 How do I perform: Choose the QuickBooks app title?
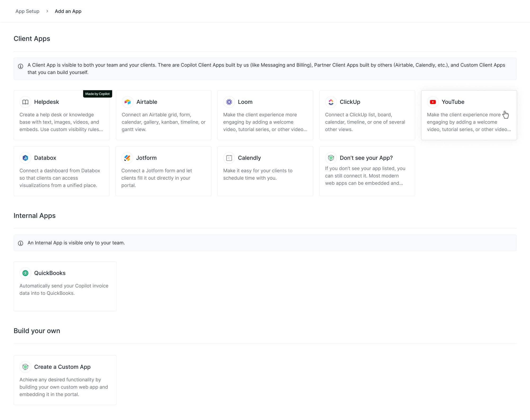[x=50, y=273]
